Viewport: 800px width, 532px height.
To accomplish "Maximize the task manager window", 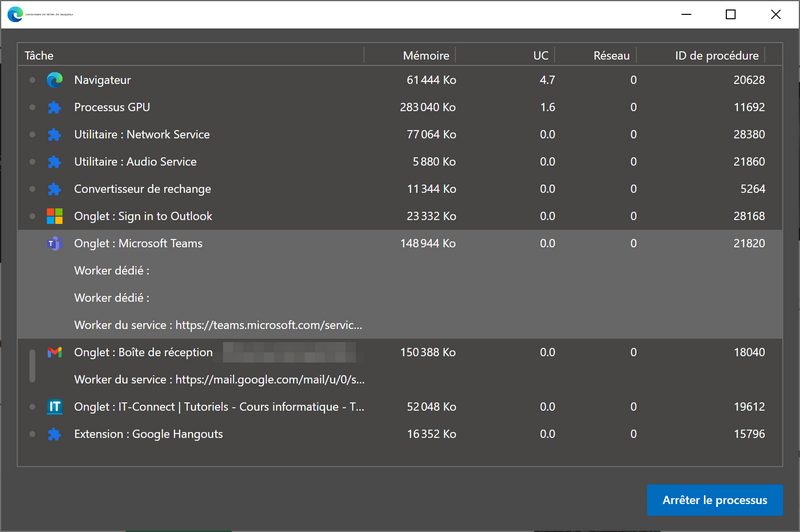I will pos(730,14).
